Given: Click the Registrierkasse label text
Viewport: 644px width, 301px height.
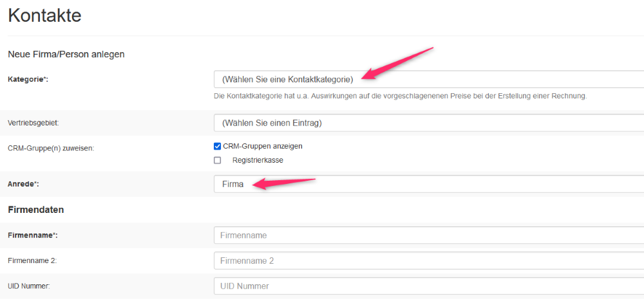Looking at the screenshot, I should [x=258, y=160].
